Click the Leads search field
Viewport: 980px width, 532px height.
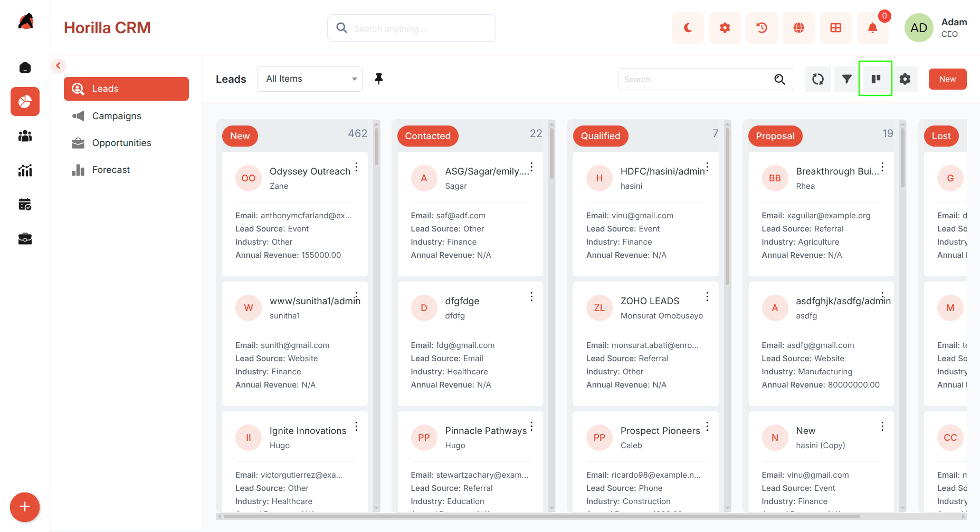coord(706,79)
